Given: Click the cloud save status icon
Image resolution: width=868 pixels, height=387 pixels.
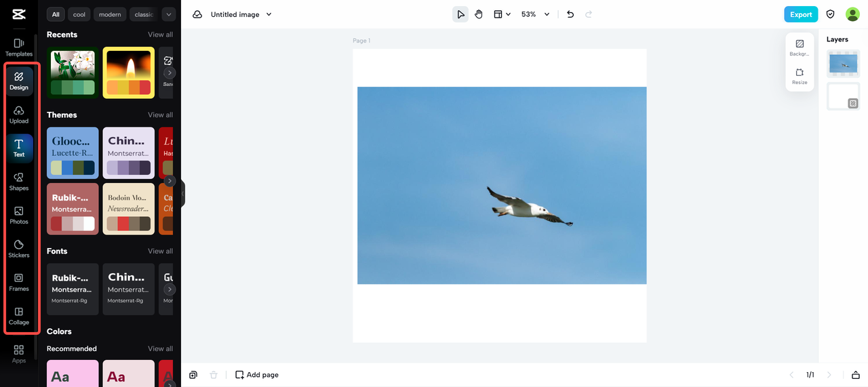Looking at the screenshot, I should 197,14.
